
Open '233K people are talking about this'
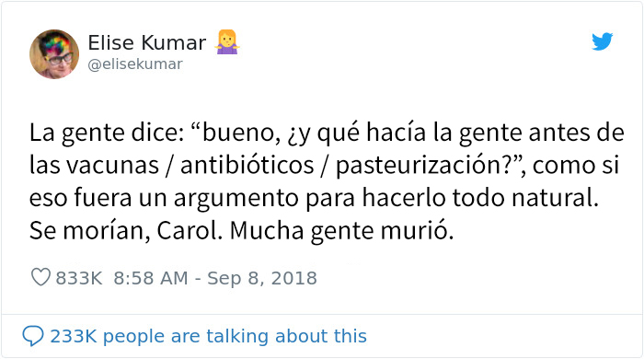click(x=208, y=336)
